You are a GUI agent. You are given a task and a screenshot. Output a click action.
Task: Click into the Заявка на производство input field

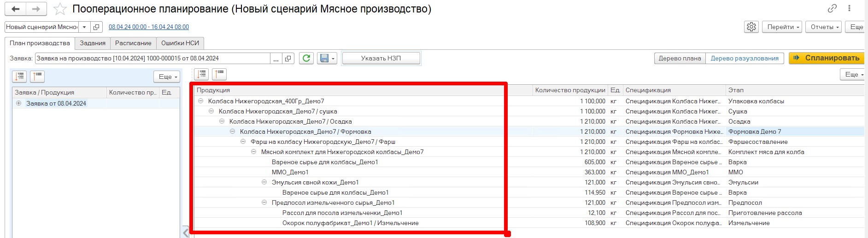152,59
